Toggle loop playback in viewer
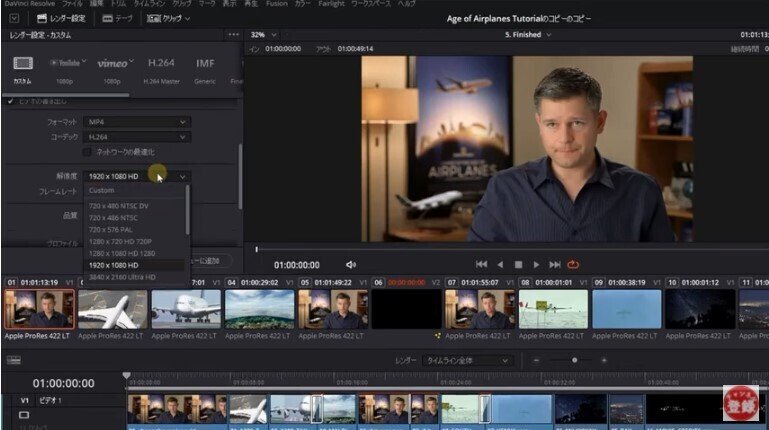The width and height of the screenshot is (769, 430). [573, 265]
